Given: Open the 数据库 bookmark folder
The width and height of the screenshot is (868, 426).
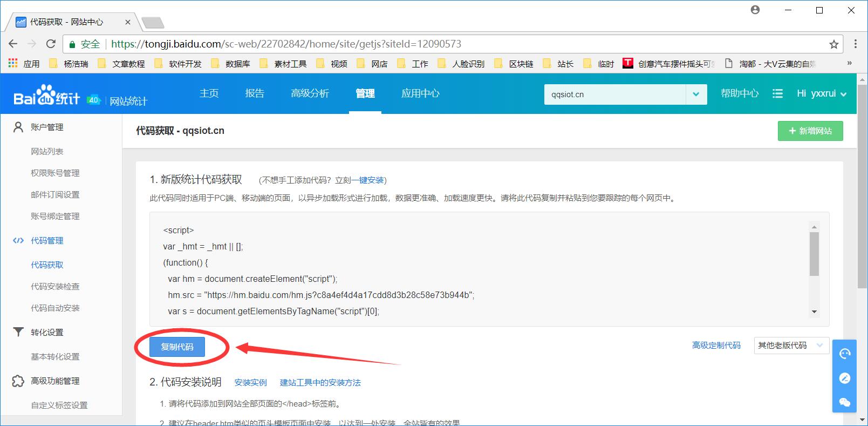Looking at the screenshot, I should point(231,63).
